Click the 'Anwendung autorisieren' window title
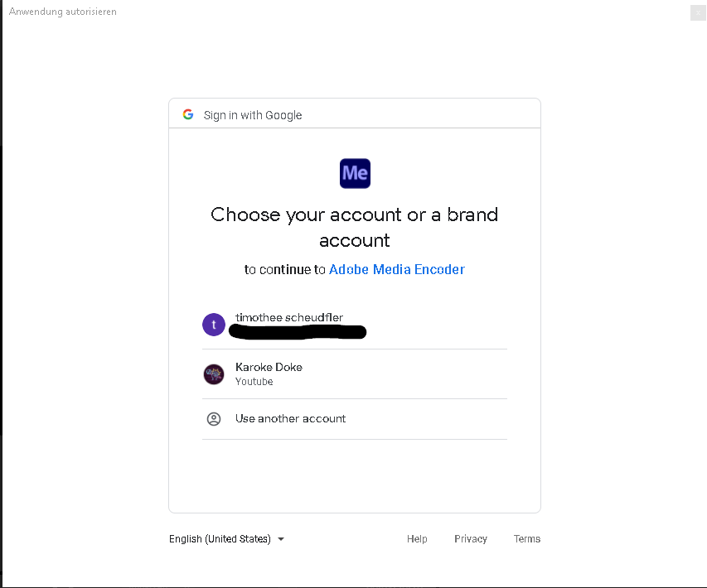The height and width of the screenshot is (588, 707). coord(63,12)
